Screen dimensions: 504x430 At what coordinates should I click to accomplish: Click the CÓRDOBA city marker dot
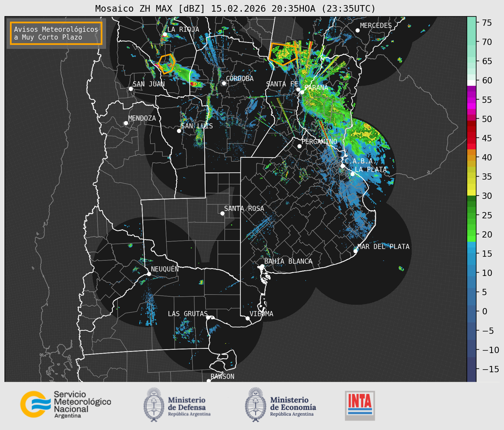[x=224, y=83]
